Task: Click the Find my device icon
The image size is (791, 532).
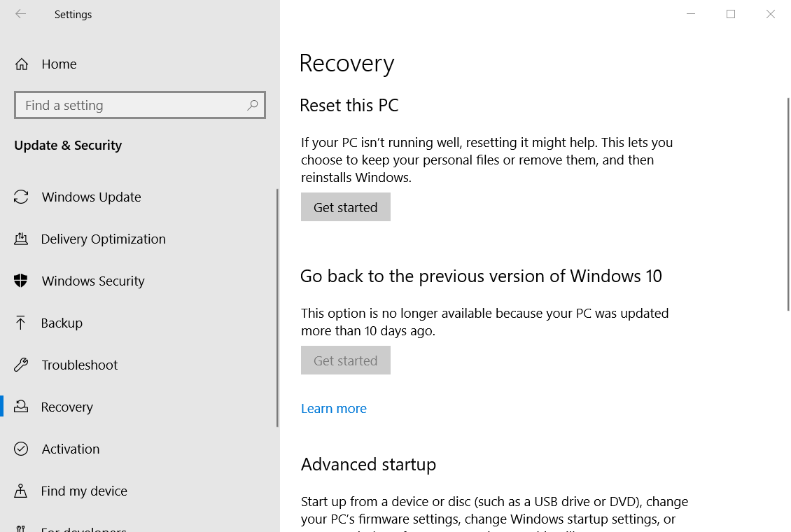Action: pos(21,491)
